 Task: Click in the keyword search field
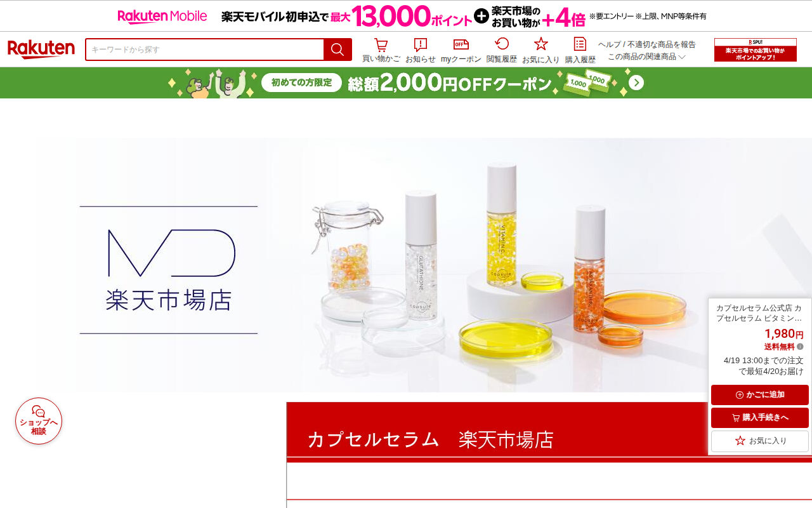click(205, 50)
